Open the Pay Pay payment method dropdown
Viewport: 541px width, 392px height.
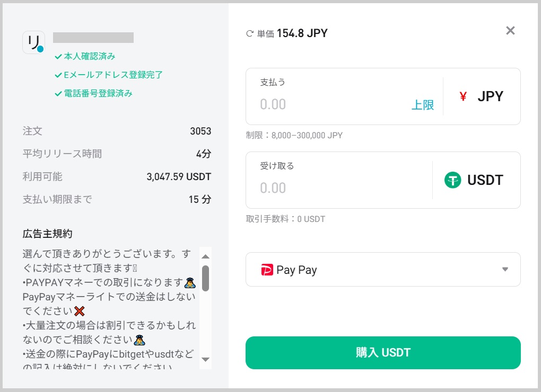click(x=382, y=270)
